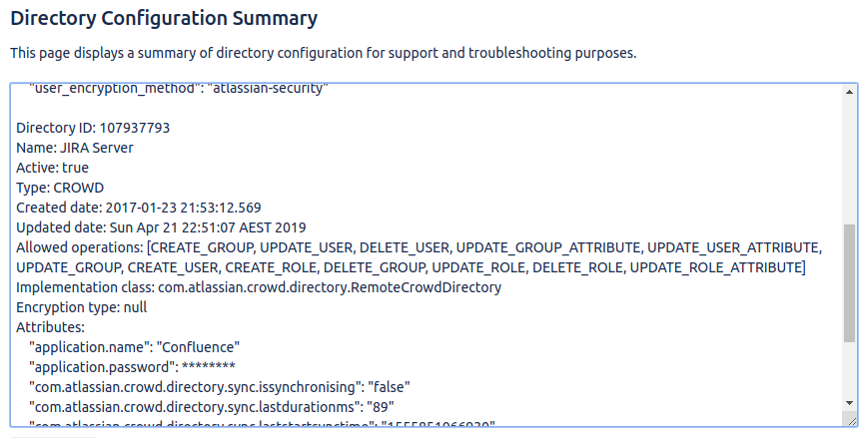Click the sync.issynchronising "false" attribute line
The width and height of the screenshot is (868, 438).
coord(221,386)
